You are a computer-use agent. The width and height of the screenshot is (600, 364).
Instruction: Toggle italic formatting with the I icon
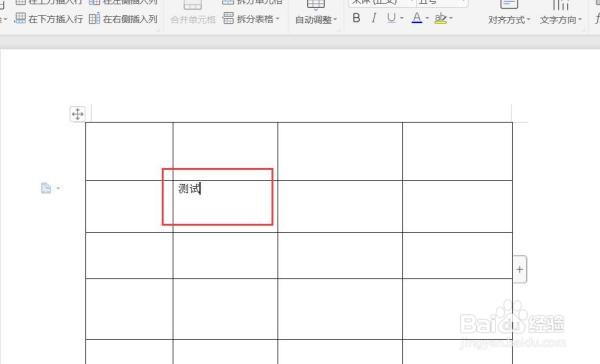click(x=374, y=18)
